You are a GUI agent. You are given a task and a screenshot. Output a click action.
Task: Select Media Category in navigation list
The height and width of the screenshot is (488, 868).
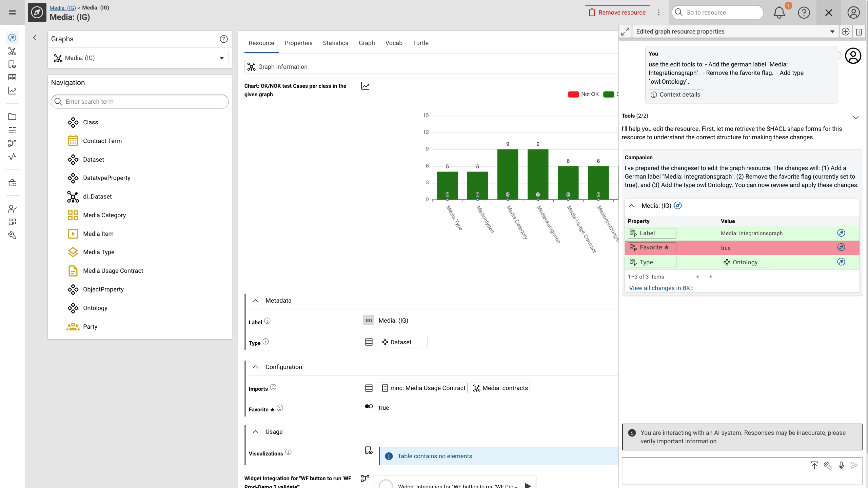[x=104, y=215]
